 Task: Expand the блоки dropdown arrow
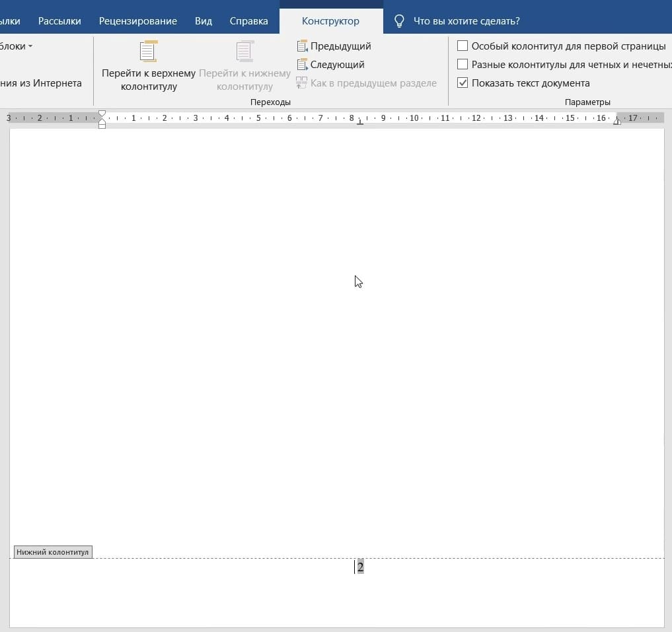coord(30,46)
